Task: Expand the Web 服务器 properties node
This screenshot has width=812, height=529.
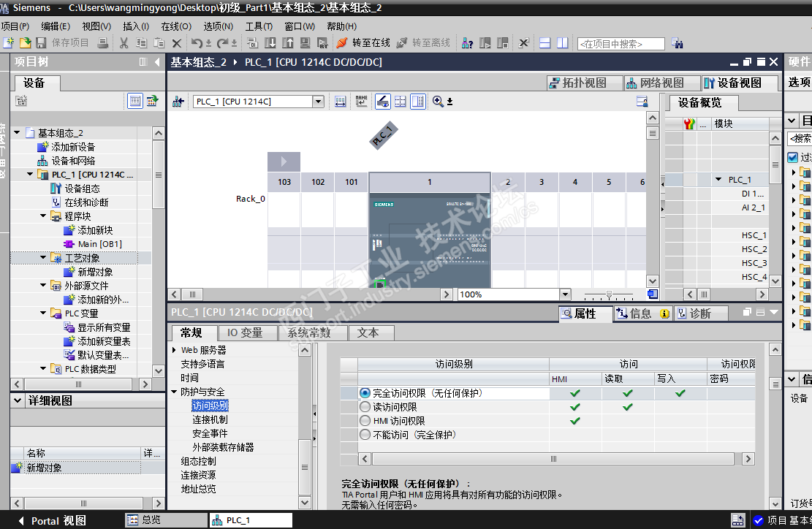Action: coord(175,350)
